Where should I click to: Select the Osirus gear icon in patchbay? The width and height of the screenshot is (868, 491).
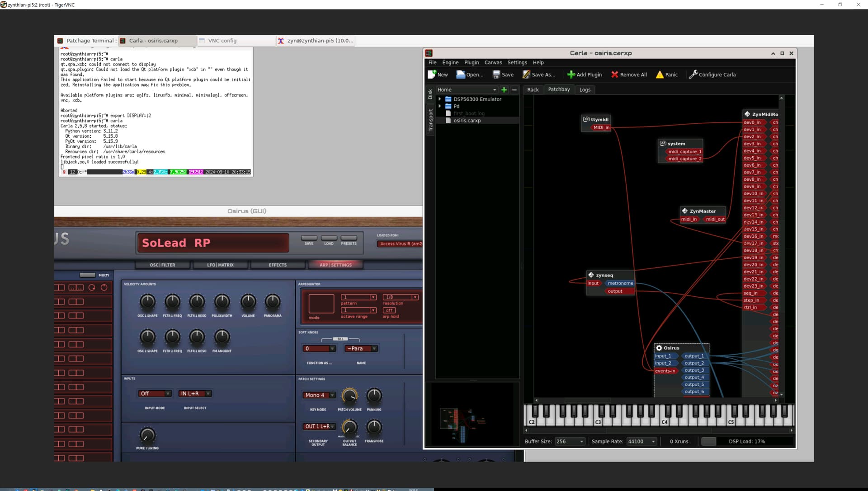(659, 348)
